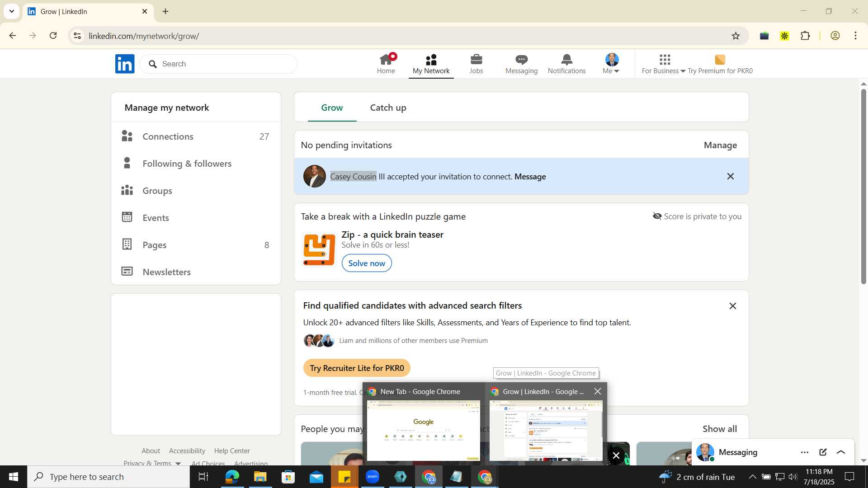The image size is (868, 488).
Task: Open Mail app on taskbar
Action: pos(316,477)
